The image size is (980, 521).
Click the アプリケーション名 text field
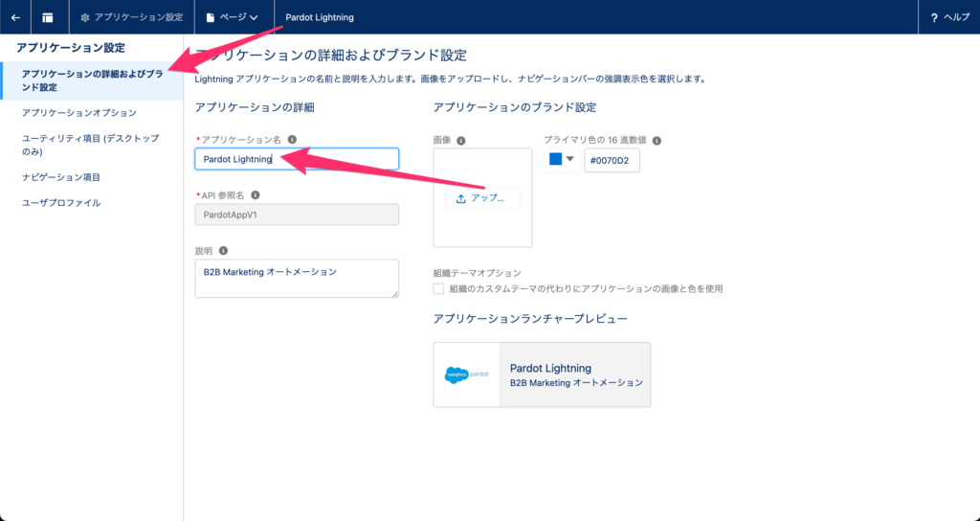tap(297, 159)
